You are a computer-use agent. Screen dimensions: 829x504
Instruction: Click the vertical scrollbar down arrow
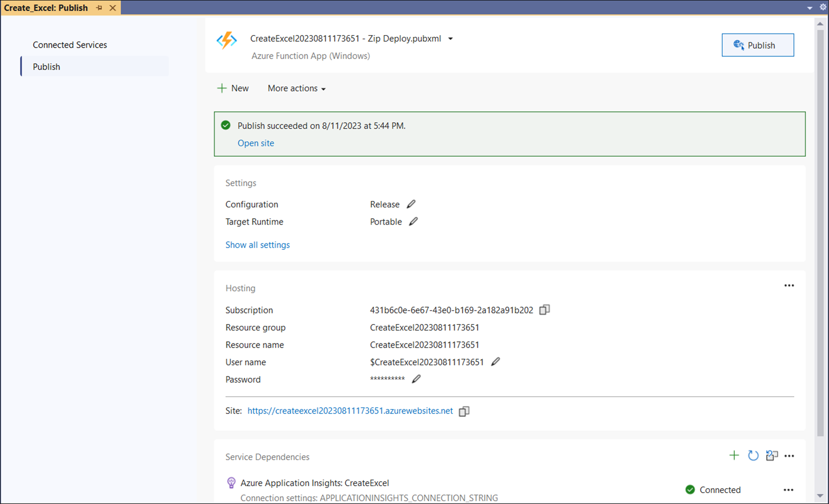point(820,496)
